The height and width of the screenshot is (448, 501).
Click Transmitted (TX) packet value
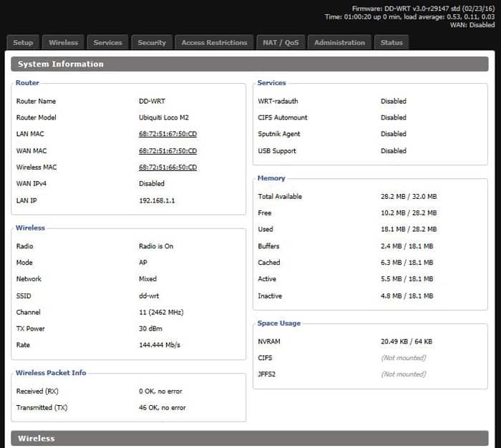(162, 408)
